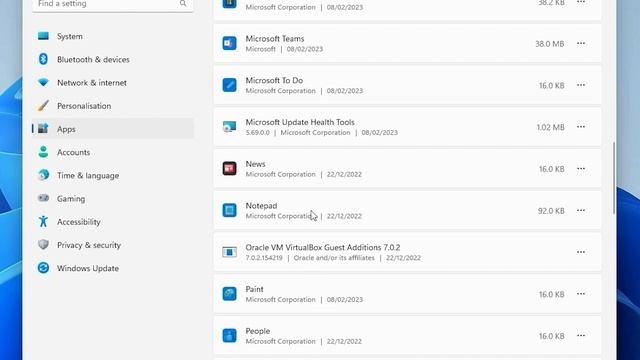Viewport: 640px width, 360px height.
Task: Open Privacy & security settings
Action: (113, 245)
